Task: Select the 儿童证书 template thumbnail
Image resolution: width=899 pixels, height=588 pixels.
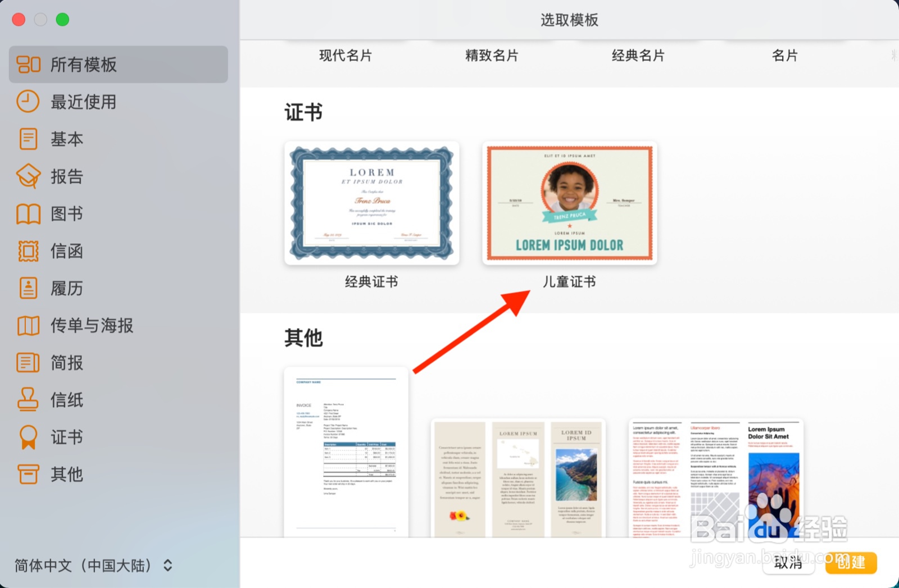Action: pos(569,204)
